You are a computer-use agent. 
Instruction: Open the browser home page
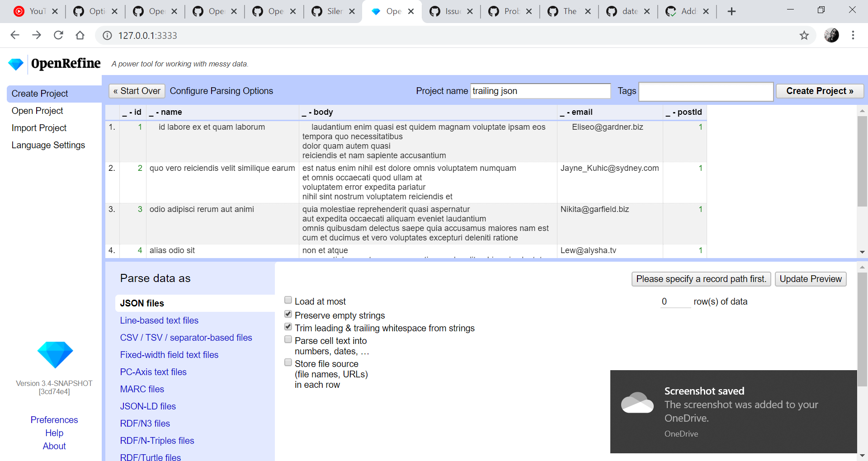(80, 35)
